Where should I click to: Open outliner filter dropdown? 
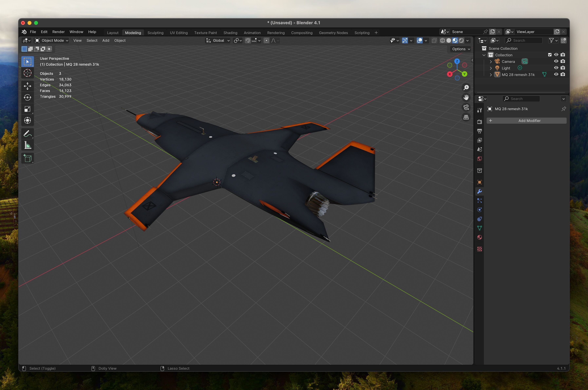553,41
